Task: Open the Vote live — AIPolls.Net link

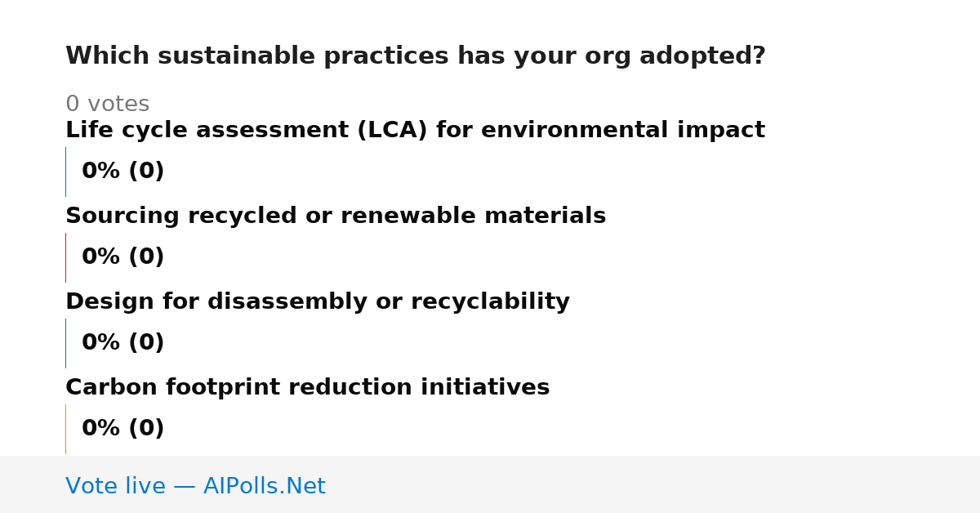Action: pyautogui.click(x=195, y=486)
